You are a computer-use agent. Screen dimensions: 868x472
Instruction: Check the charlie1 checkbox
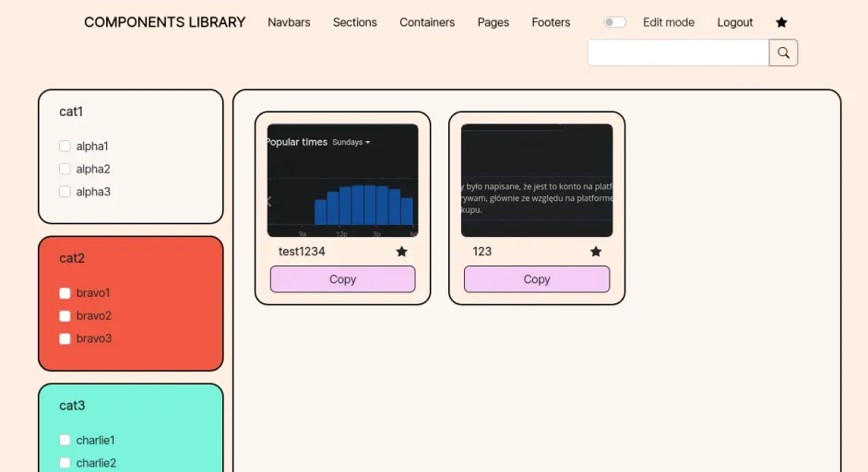(x=65, y=440)
